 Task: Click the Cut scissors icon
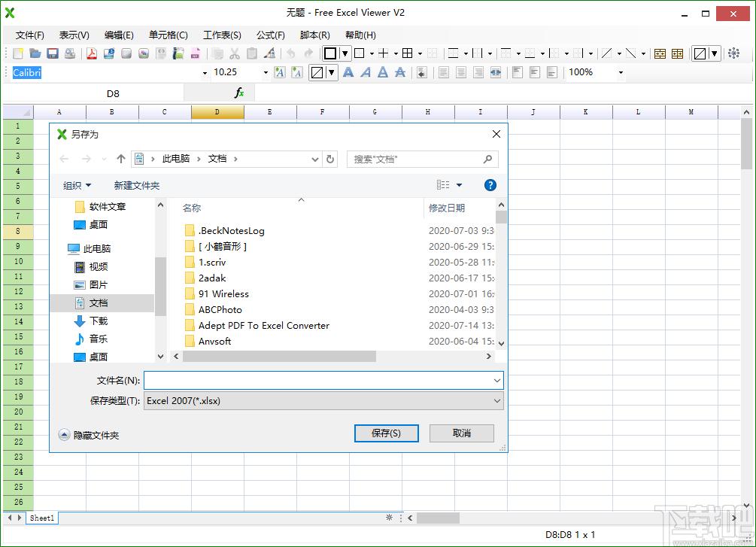pyautogui.click(x=235, y=53)
